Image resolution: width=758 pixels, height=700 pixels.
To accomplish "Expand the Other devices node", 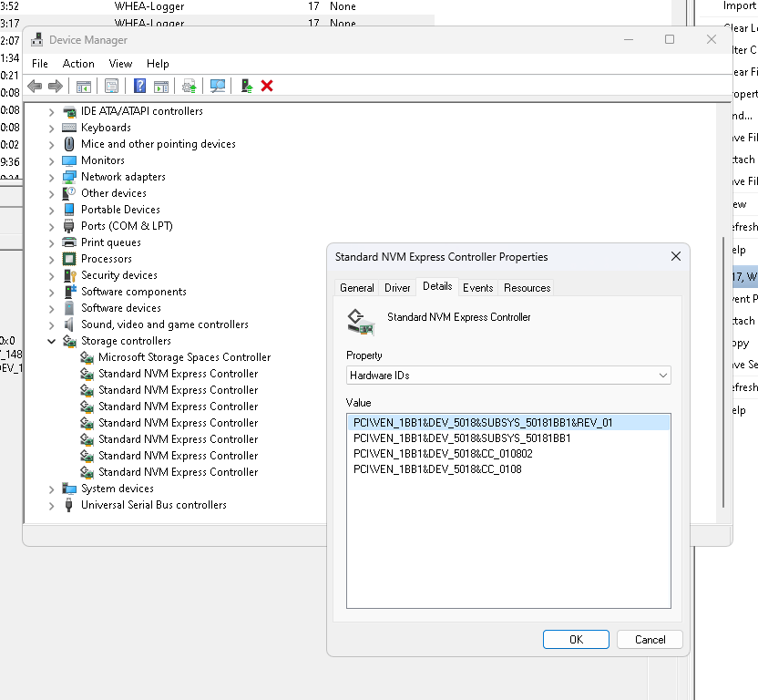I will tap(51, 194).
